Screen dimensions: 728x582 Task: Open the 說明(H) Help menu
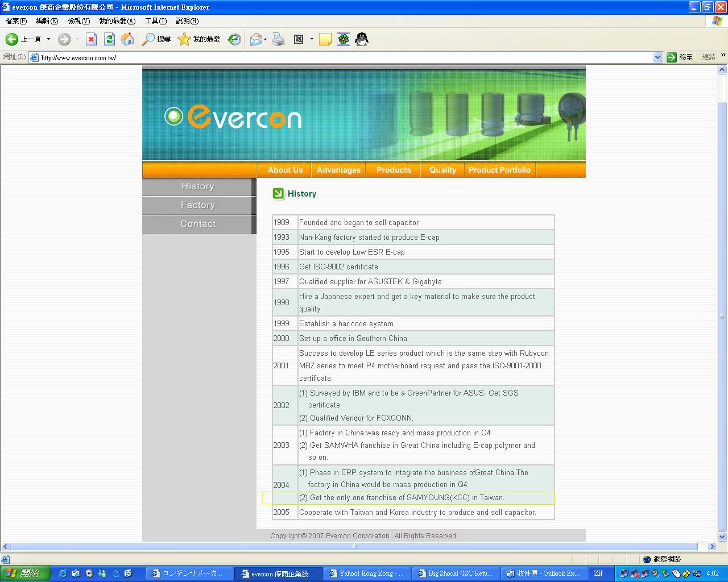pyautogui.click(x=187, y=21)
